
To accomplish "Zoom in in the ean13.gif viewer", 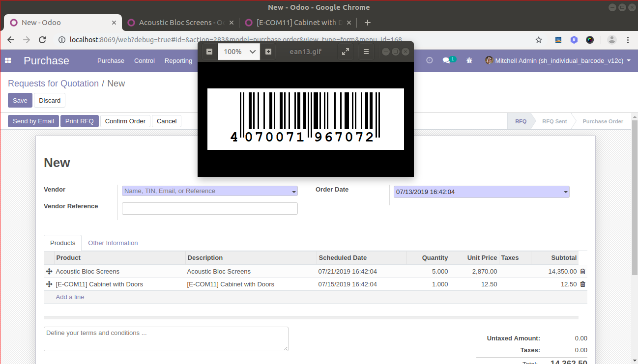I will pos(268,52).
